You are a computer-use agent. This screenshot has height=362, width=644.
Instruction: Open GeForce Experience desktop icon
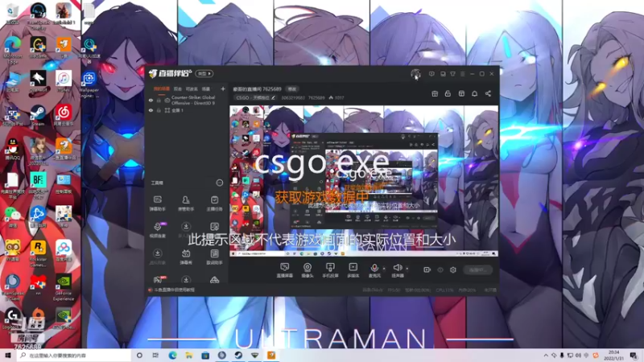coord(64,287)
